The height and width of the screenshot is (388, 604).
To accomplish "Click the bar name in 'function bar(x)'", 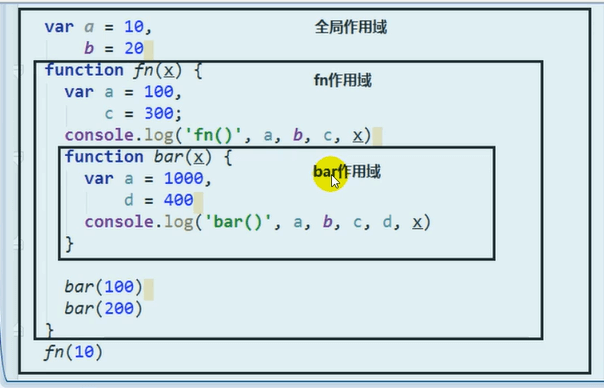I will (168, 157).
